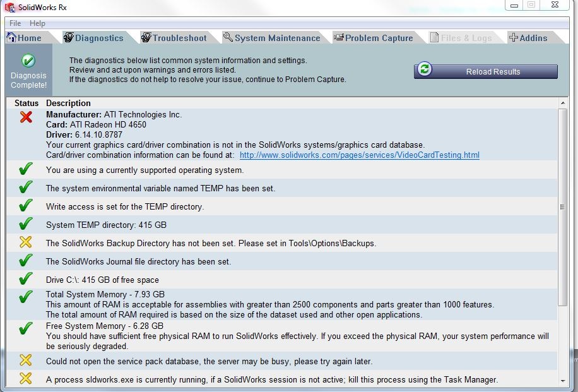Click the Status column header
The image size is (578, 392).
pyautogui.click(x=27, y=104)
